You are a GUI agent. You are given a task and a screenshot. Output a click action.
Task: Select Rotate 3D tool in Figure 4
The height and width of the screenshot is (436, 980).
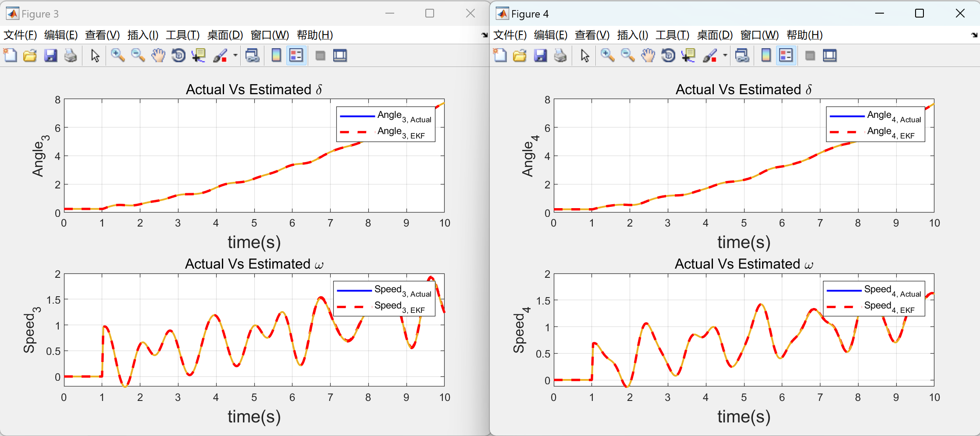click(x=668, y=56)
